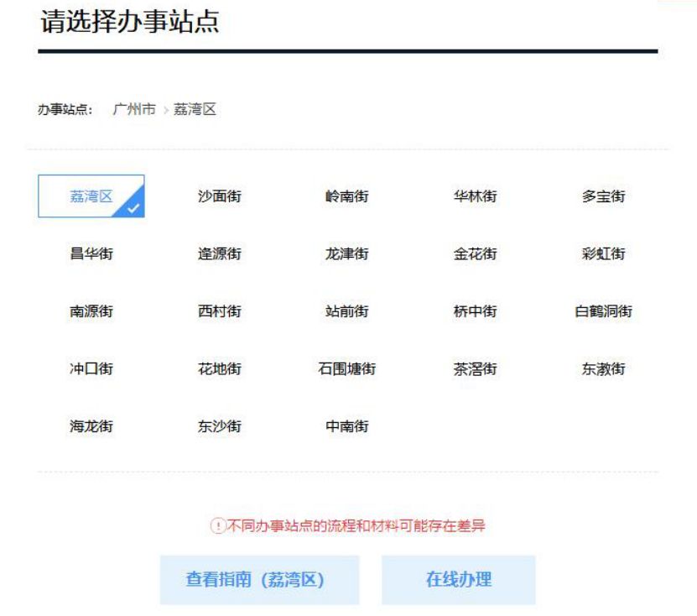Viewport: 697px width, 616px height.
Task: Open the 查看指南 (荔湾区) guide button
Action: (x=259, y=580)
